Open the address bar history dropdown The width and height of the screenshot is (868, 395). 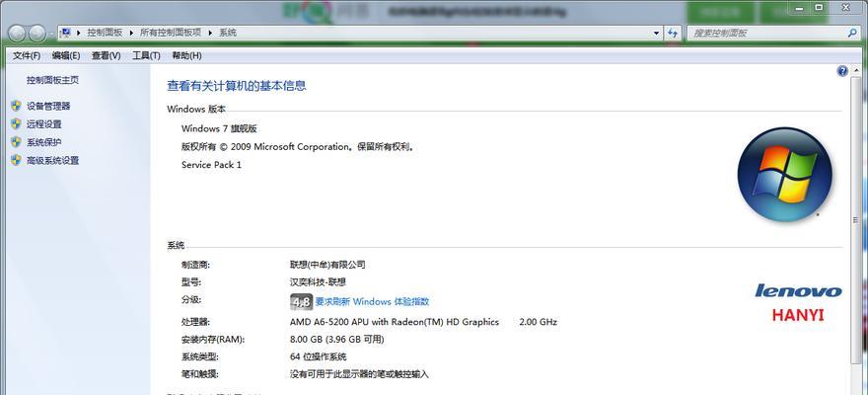657,33
